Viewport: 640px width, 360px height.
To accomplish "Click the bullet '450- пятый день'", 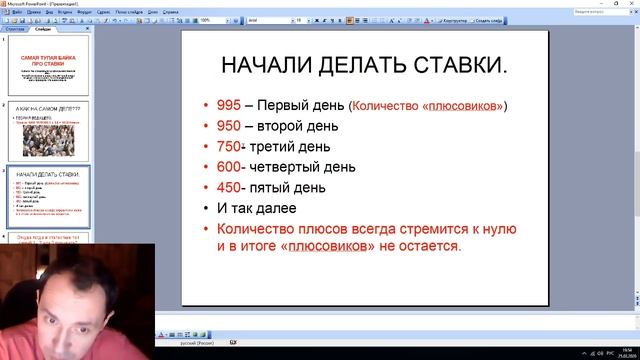I will (271, 187).
